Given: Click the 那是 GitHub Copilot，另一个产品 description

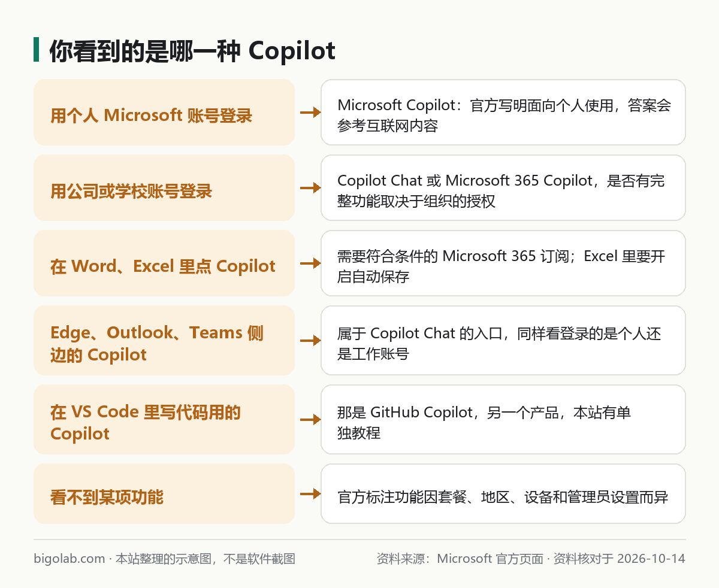Looking at the screenshot, I should [x=503, y=419].
